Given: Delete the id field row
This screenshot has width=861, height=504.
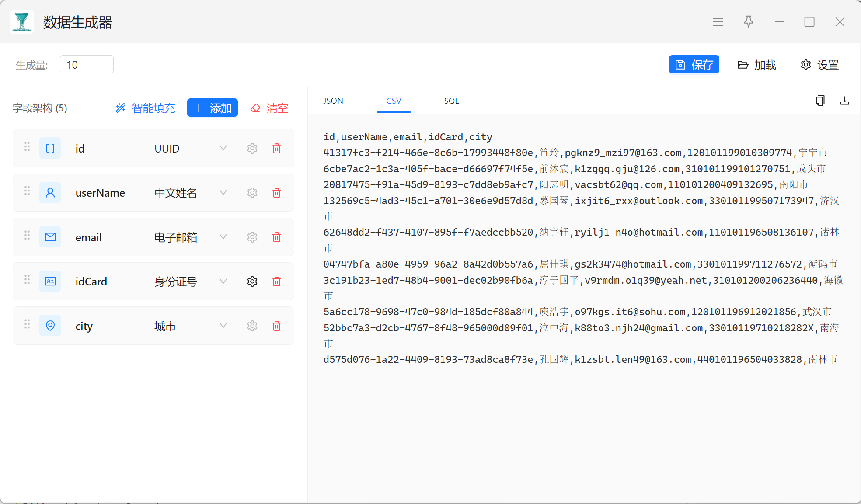Looking at the screenshot, I should [276, 149].
